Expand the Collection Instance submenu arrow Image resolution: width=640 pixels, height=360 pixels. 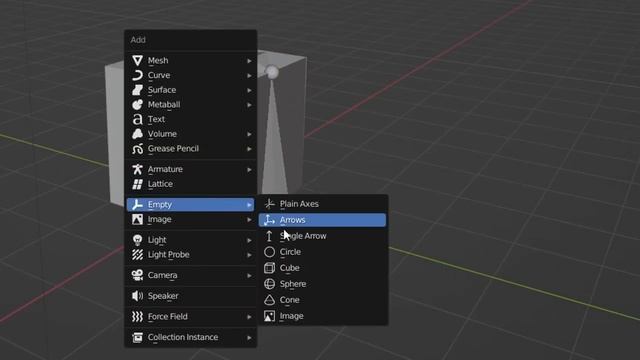pos(249,338)
